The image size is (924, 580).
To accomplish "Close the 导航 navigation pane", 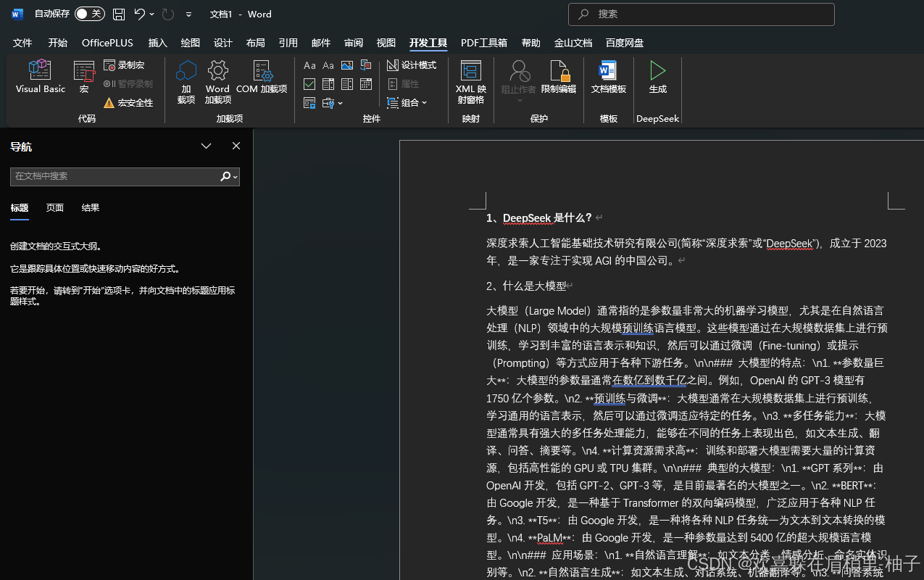I will tap(236, 146).
